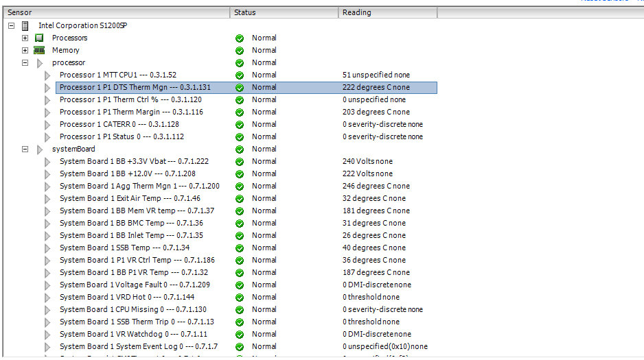The image size is (644, 360).
Task: Click the status check icon for P1 DTS Therm Mgn
Action: (240, 88)
